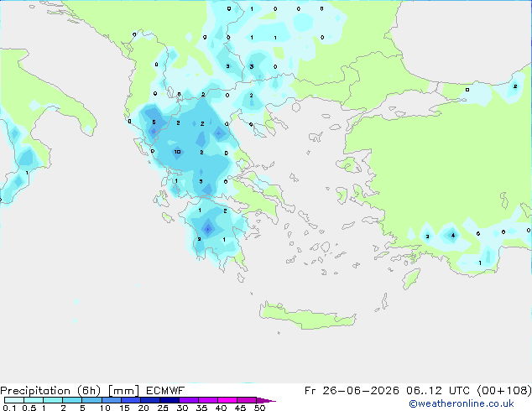Viewport: 532px width, 411px height.
Task: Click the '4' precipitation value over southern Turkey
Action: [453, 236]
